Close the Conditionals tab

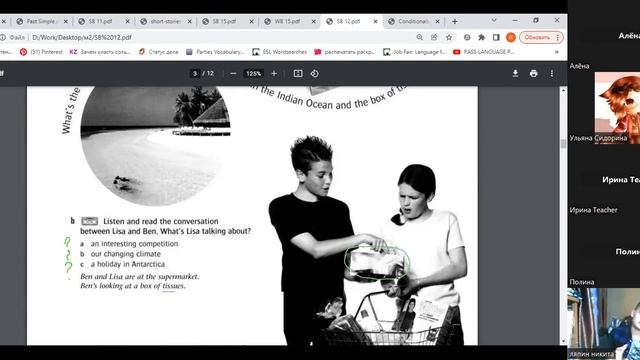point(438,21)
